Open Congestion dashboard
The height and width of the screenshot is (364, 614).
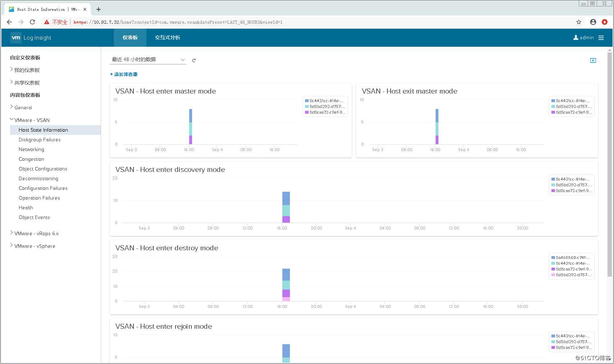[x=31, y=159]
